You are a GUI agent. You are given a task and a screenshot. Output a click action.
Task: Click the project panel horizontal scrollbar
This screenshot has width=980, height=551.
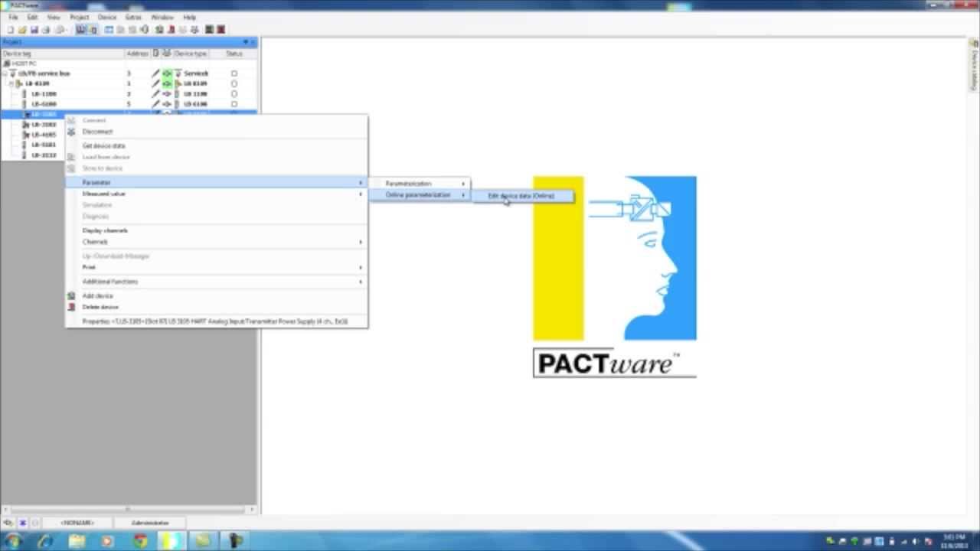tap(129, 509)
